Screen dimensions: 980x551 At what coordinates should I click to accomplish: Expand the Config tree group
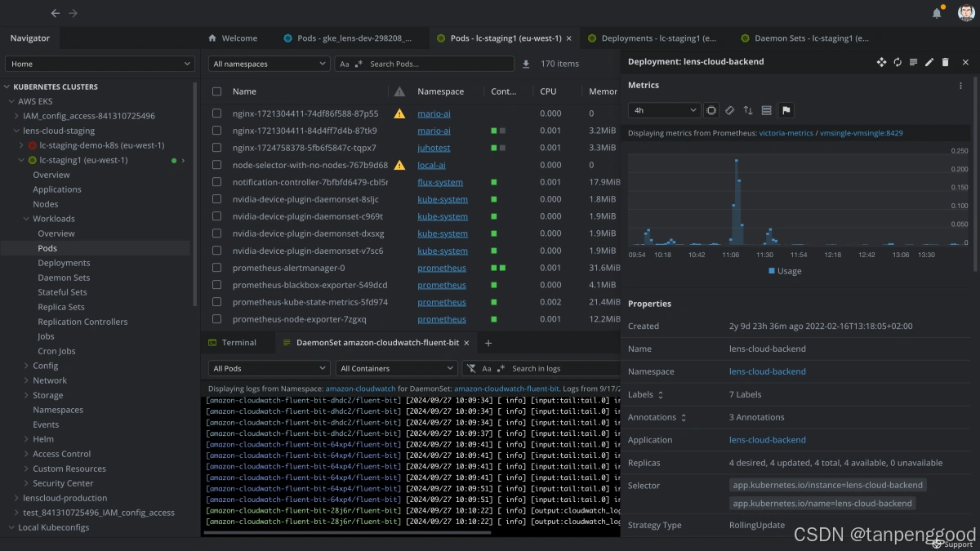27,366
